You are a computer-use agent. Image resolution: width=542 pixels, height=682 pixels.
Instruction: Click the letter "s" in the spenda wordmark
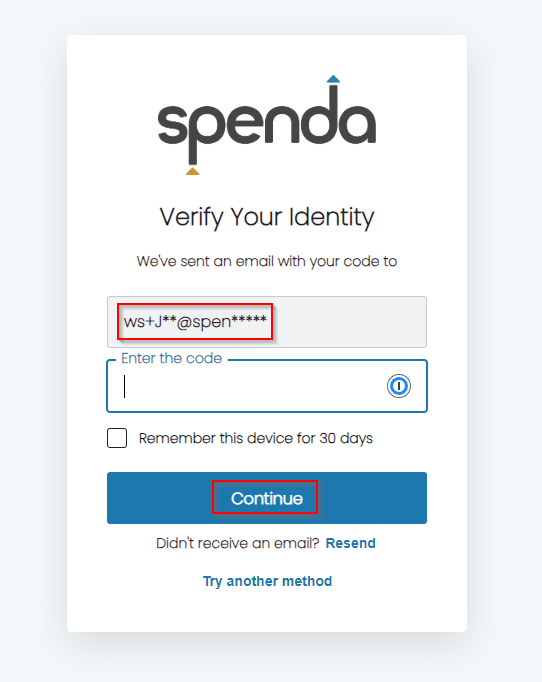(x=172, y=125)
